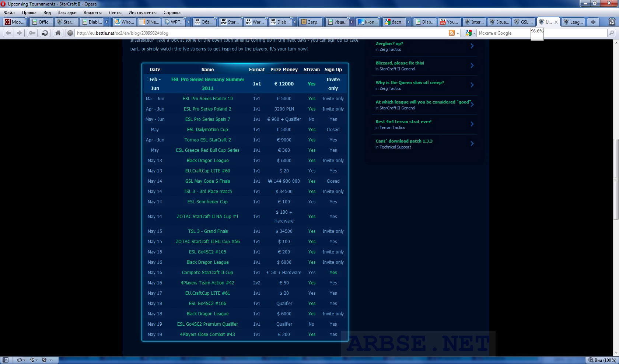
Task: Click the password wand key icon
Action: point(32,33)
